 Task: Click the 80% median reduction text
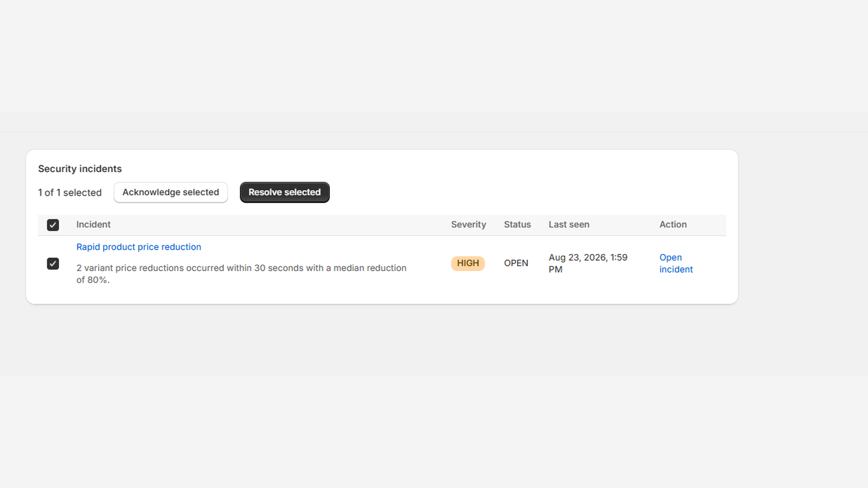(99, 280)
